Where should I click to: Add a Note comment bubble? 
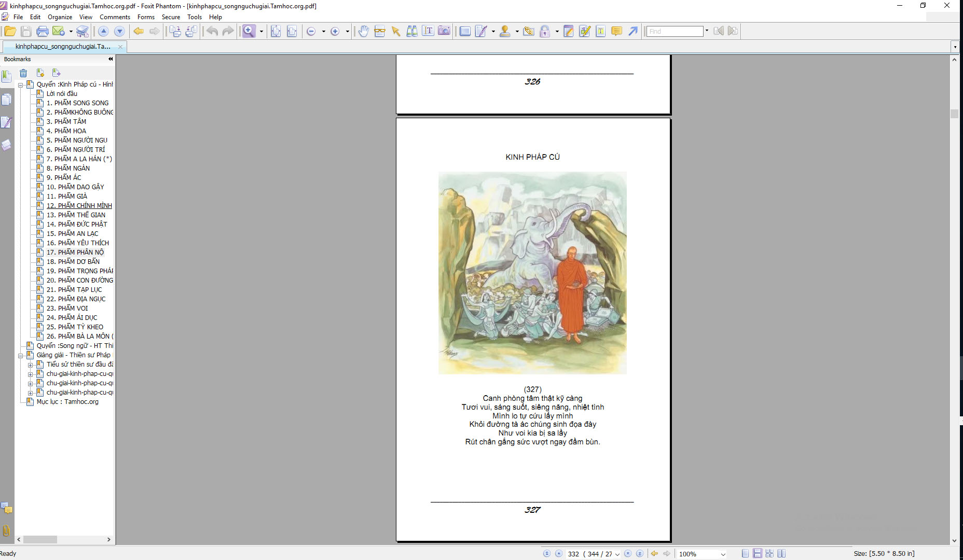(617, 31)
